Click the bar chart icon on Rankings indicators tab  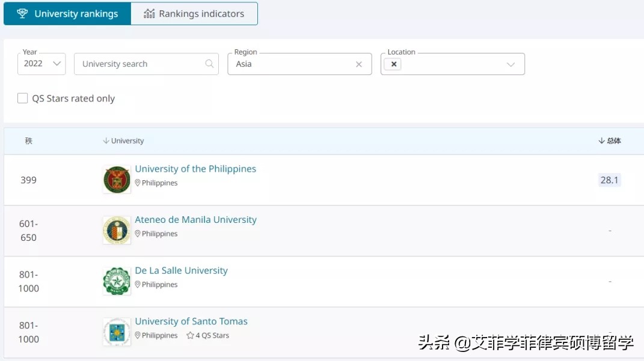tap(149, 13)
